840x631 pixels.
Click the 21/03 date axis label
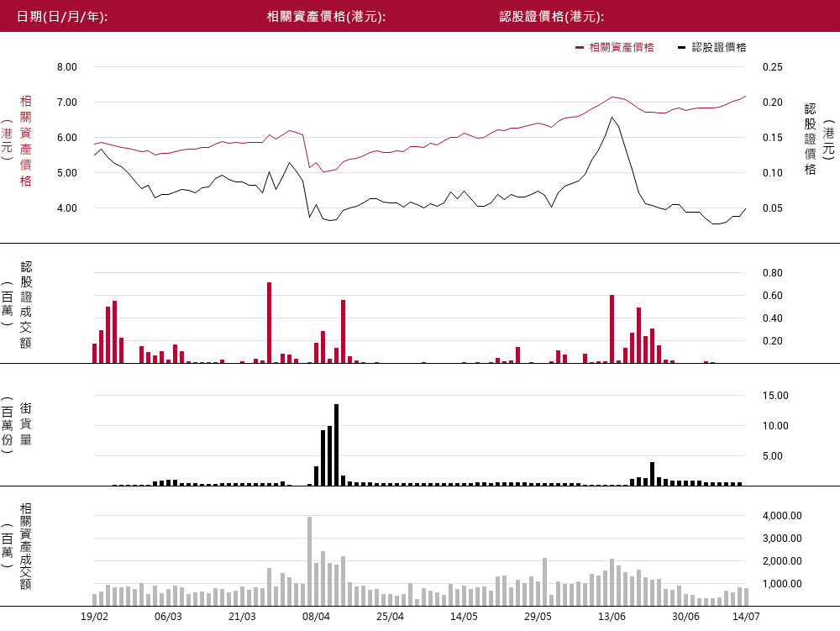click(242, 617)
